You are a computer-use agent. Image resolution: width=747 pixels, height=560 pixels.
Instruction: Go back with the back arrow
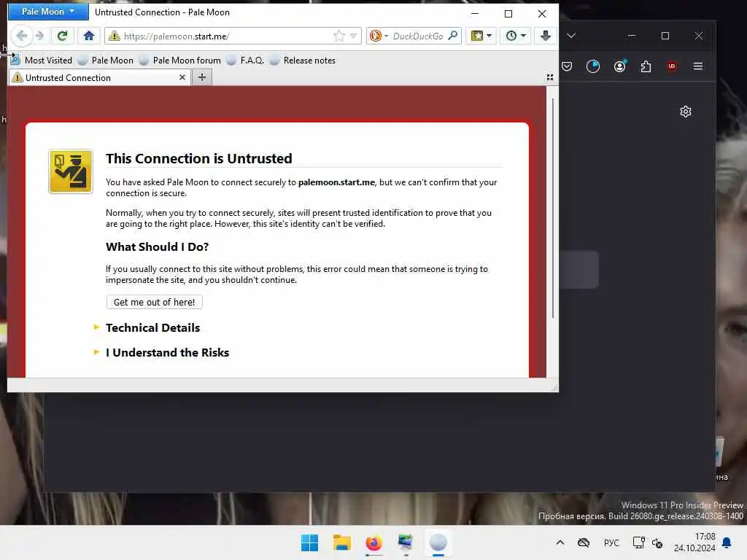click(x=21, y=36)
